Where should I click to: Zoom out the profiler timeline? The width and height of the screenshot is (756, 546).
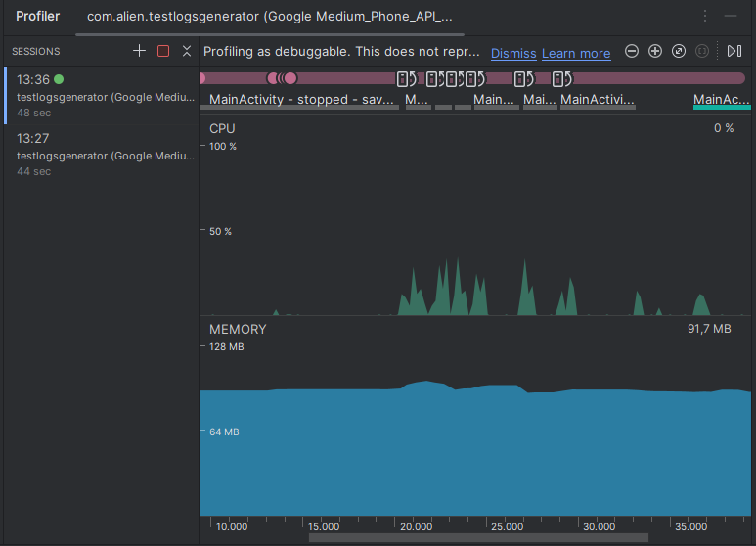pos(632,51)
